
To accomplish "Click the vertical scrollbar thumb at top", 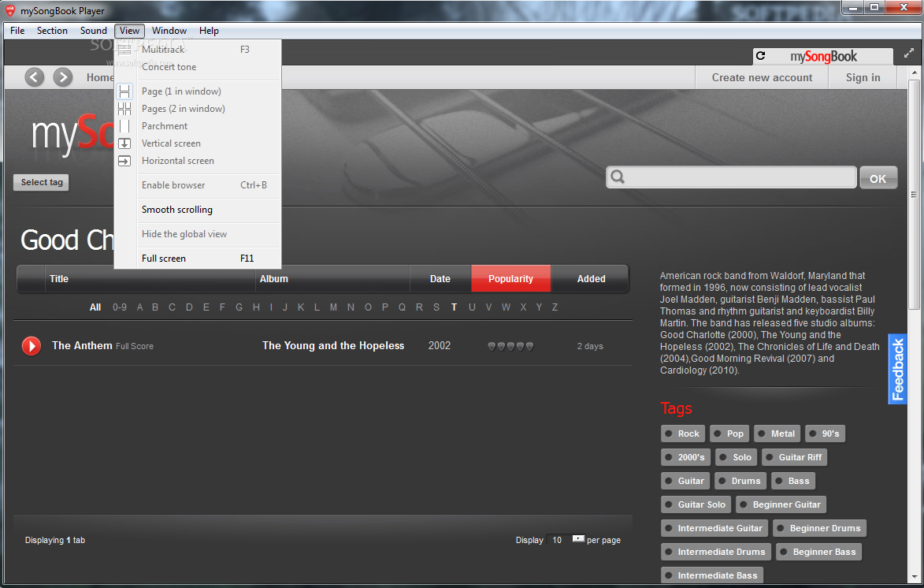I will 914,195.
